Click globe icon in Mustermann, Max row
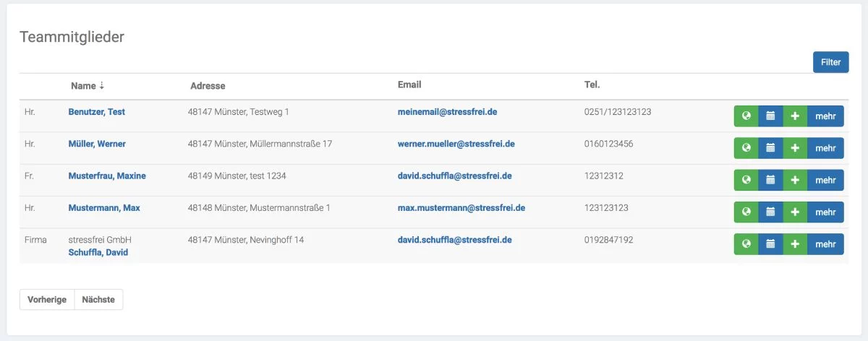Screen dimensions: 868x341 pos(746,212)
